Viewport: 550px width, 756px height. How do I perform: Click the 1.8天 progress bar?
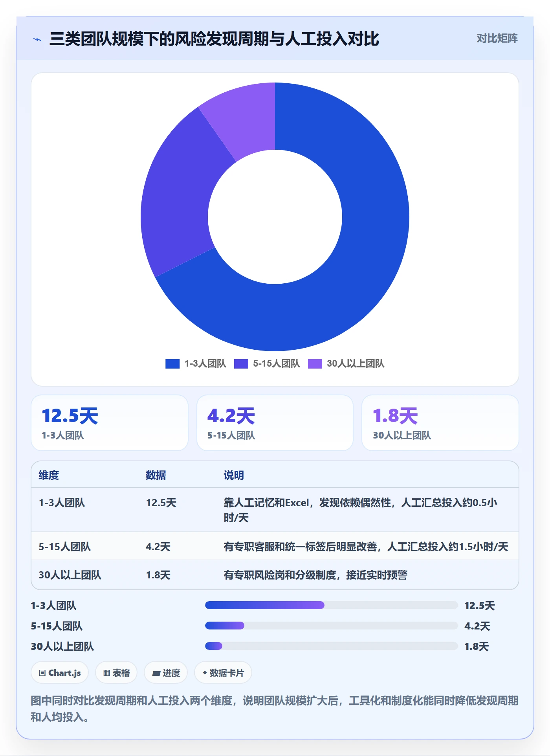[332, 646]
